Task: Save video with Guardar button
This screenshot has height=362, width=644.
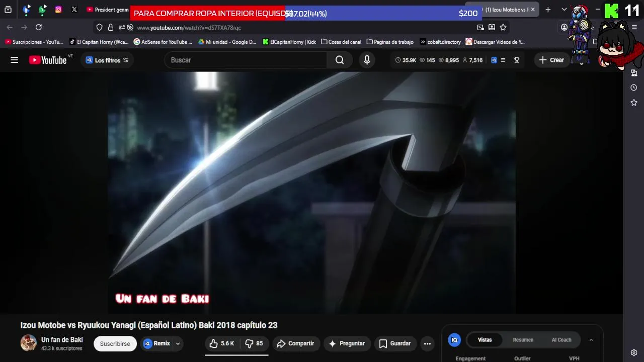Action: coord(395,343)
